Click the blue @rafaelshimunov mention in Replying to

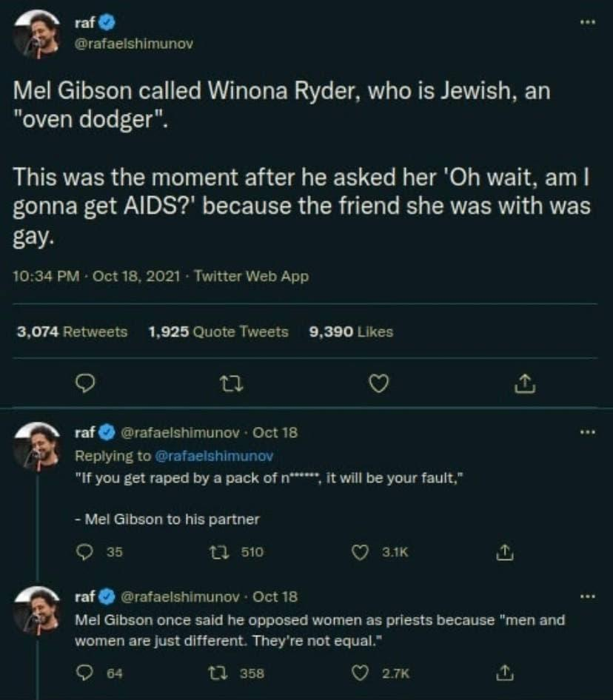tap(215, 457)
